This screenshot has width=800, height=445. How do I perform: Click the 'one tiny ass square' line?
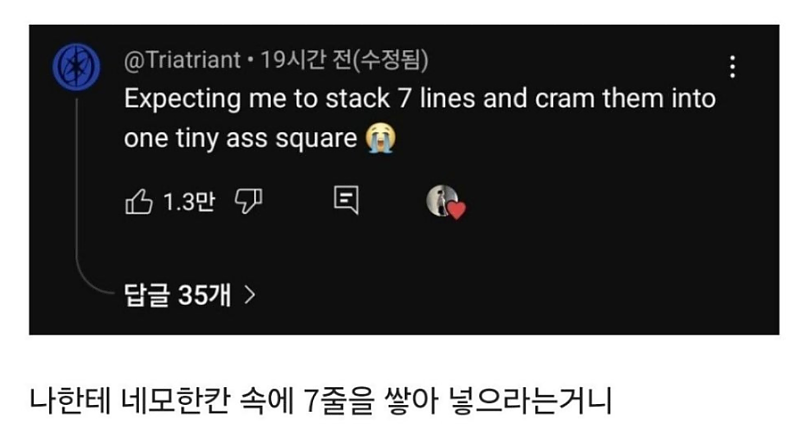240,138
